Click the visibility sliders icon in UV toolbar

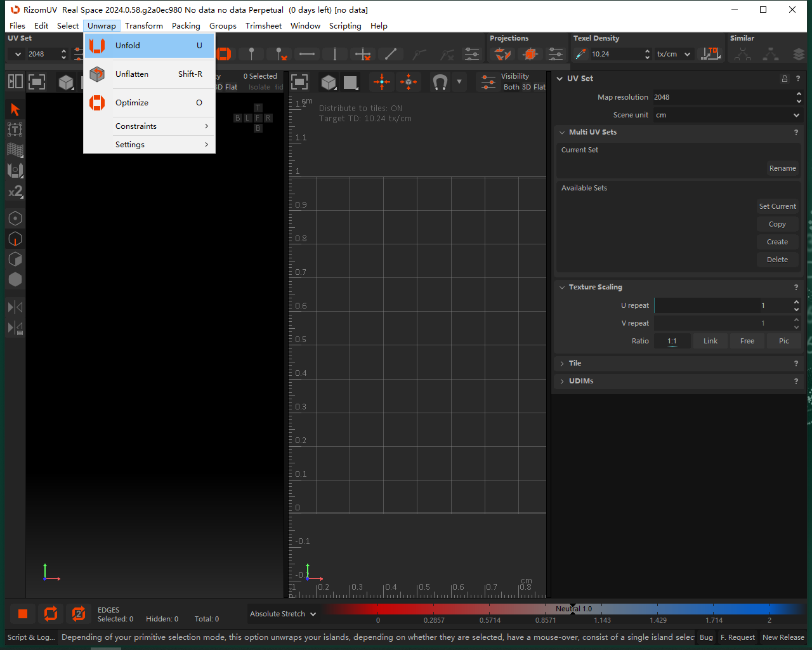click(x=488, y=81)
